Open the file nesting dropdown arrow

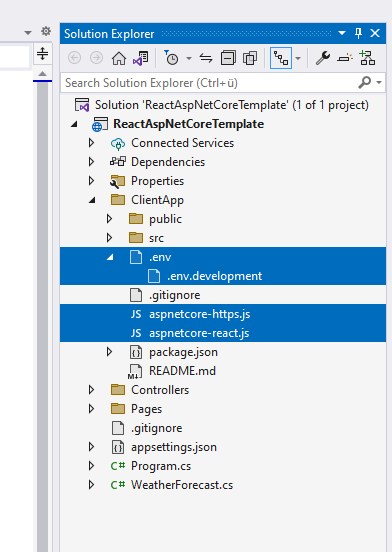click(298, 58)
